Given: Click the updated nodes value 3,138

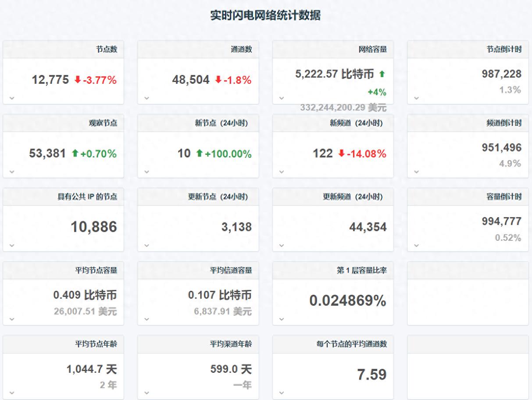Looking at the screenshot, I should (x=236, y=227).
